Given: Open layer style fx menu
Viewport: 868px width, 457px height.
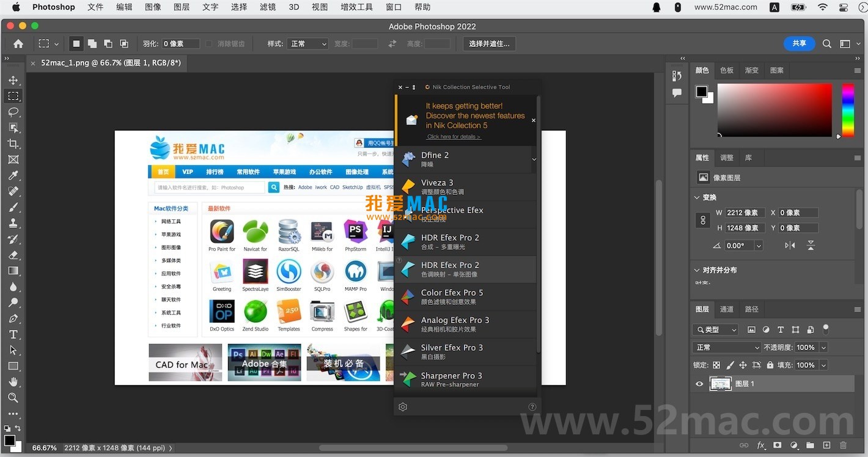Looking at the screenshot, I should tap(761, 445).
